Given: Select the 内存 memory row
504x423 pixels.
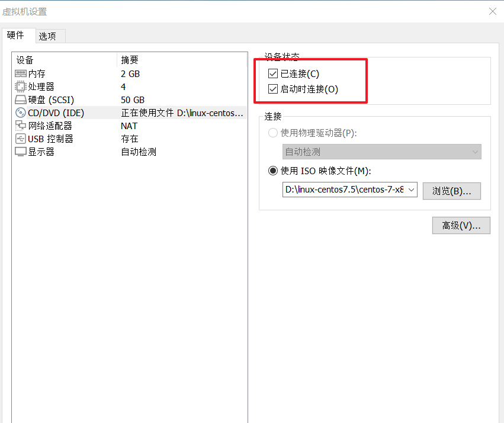Looking at the screenshot, I should pyautogui.click(x=130, y=74).
